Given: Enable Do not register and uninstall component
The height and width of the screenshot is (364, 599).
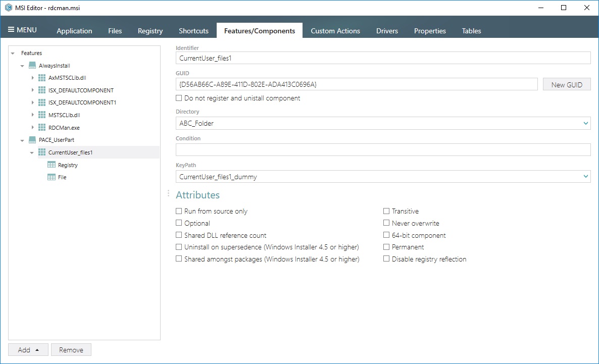Looking at the screenshot, I should pos(179,98).
